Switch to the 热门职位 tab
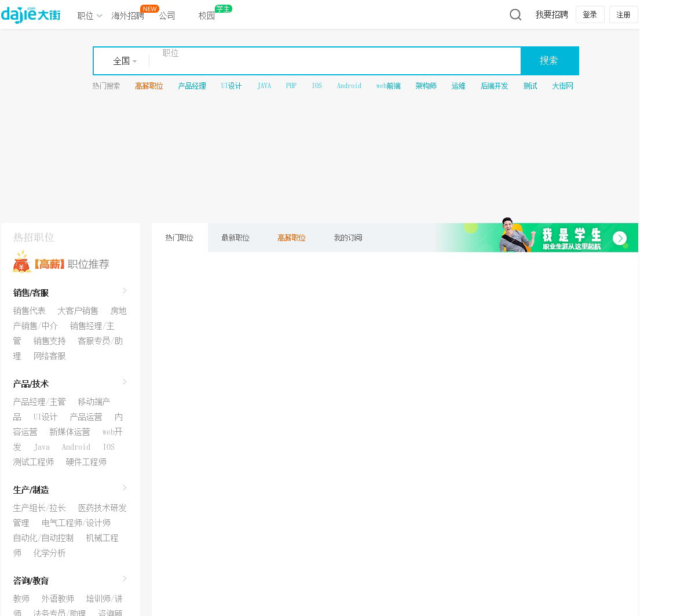Image resolution: width=695 pixels, height=616 pixels. (180, 238)
